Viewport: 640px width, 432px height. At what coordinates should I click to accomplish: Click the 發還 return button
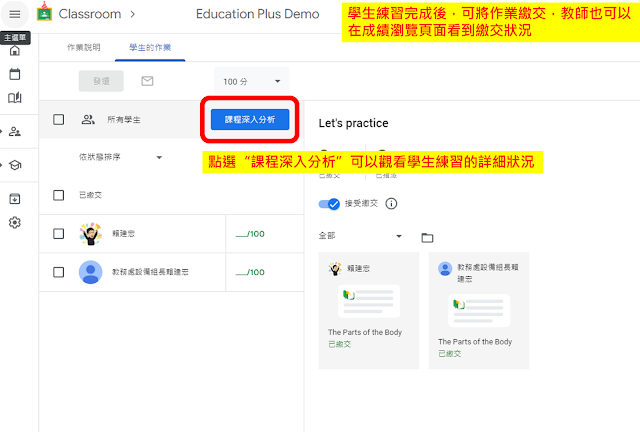tap(101, 81)
